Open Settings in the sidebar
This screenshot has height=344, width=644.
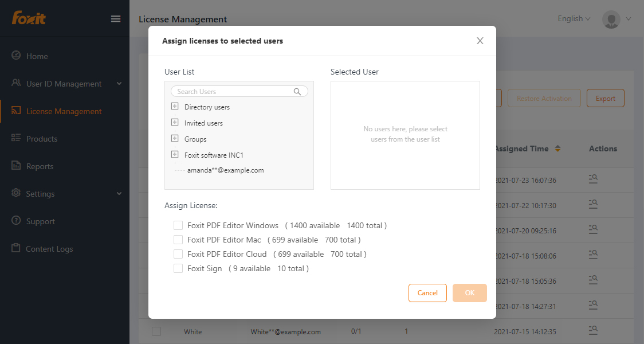click(40, 194)
